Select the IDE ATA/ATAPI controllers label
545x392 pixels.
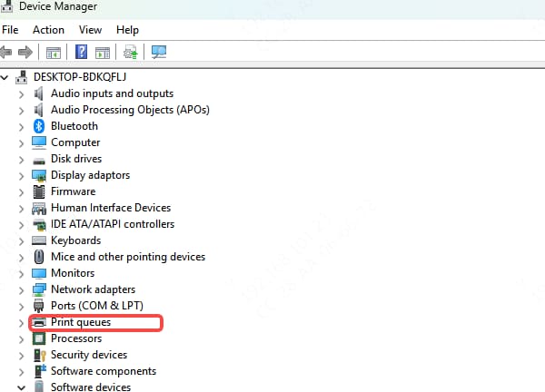(113, 224)
